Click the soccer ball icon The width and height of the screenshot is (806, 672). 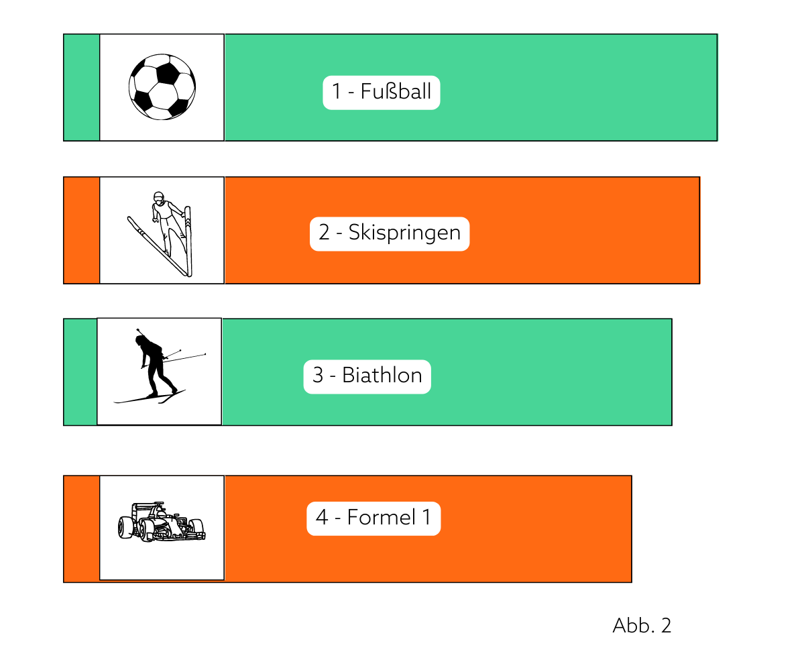point(162,87)
